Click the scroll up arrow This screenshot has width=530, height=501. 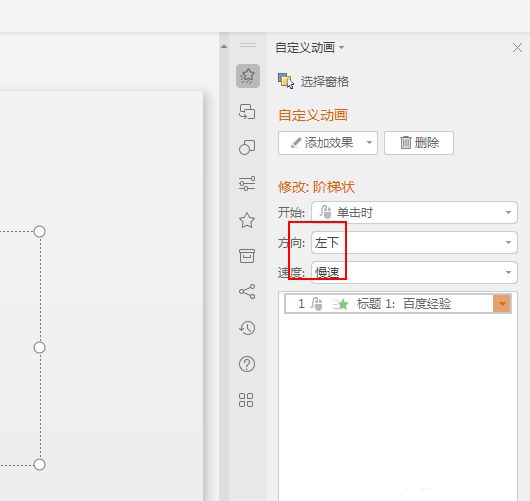point(224,46)
